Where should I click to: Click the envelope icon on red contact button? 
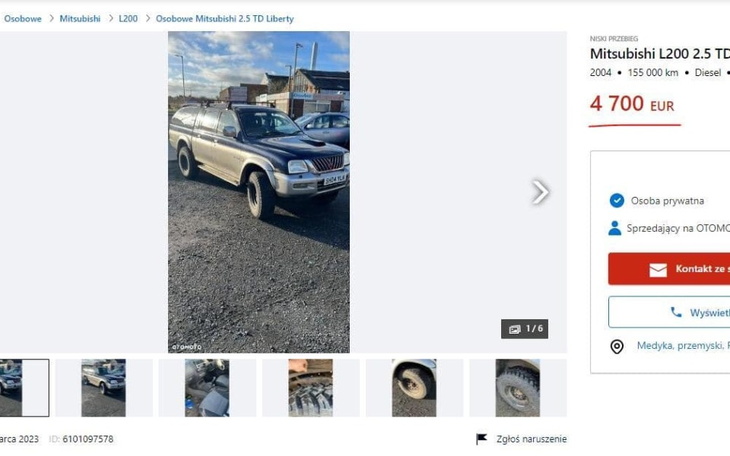pyautogui.click(x=658, y=269)
